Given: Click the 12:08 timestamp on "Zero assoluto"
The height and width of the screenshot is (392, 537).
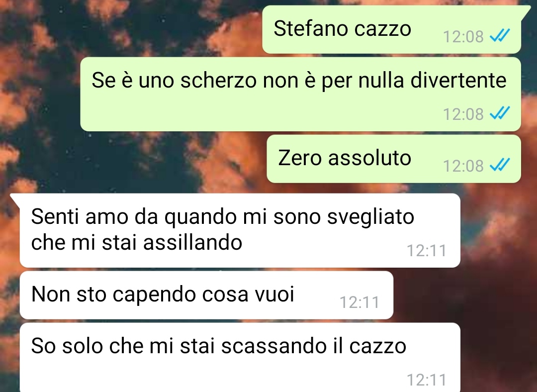Looking at the screenshot, I should (x=463, y=166).
